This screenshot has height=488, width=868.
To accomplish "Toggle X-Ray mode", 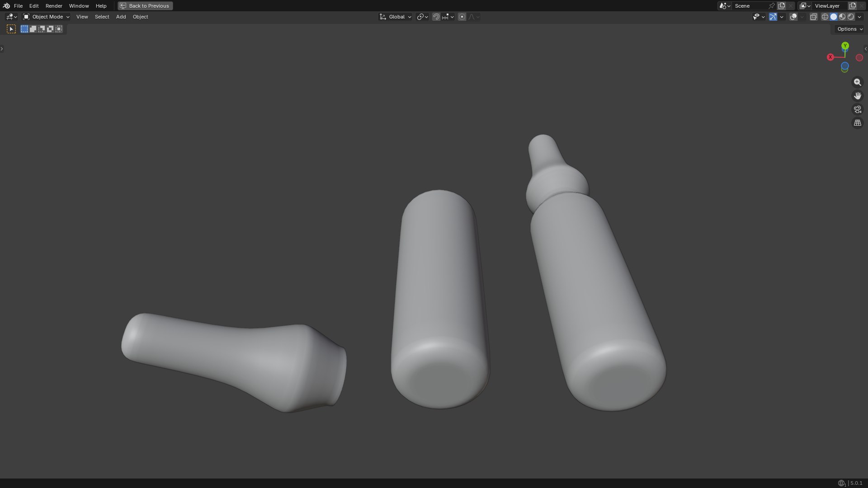I will point(814,17).
